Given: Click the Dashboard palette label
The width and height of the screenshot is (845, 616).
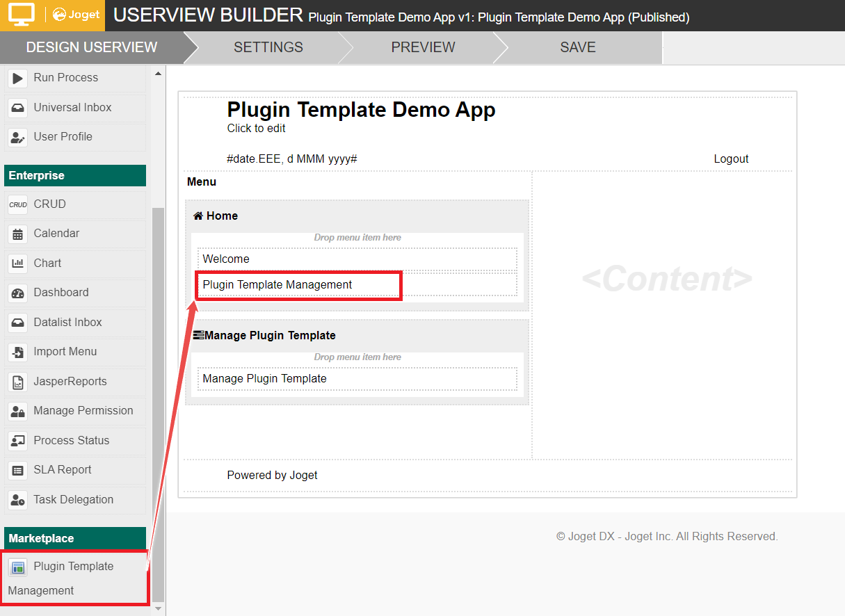Looking at the screenshot, I should pyautogui.click(x=61, y=293).
